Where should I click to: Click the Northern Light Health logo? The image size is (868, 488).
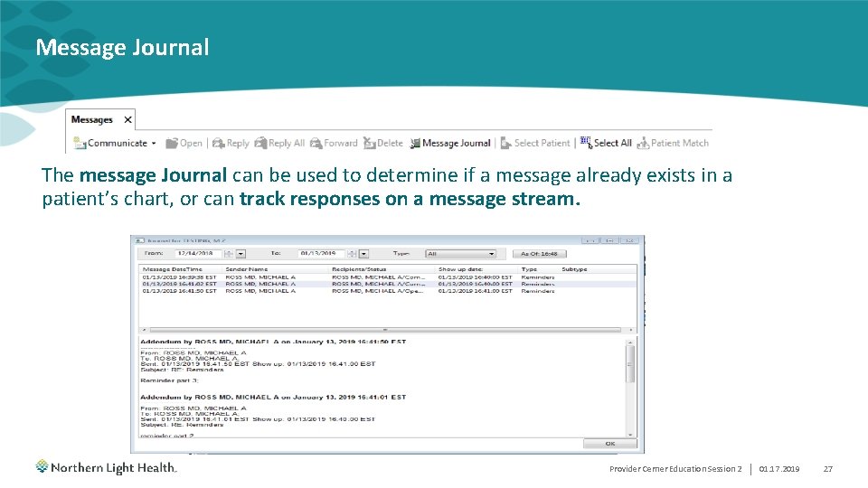(107, 467)
